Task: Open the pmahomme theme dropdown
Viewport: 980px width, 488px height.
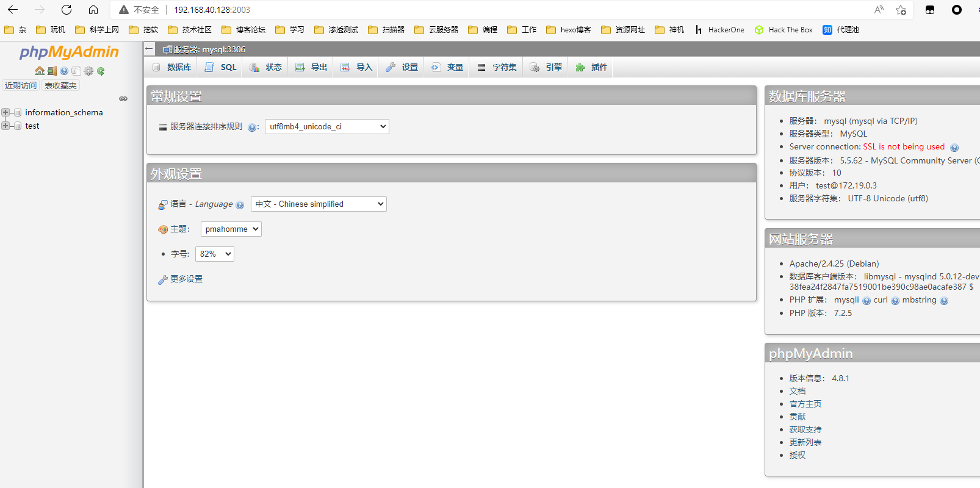Action: coord(231,229)
